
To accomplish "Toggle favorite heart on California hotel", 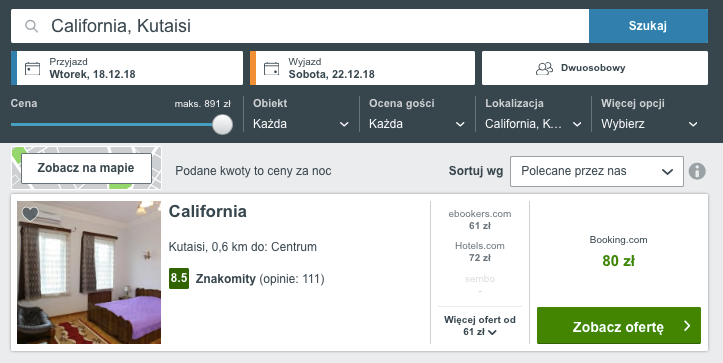I will 30,214.
